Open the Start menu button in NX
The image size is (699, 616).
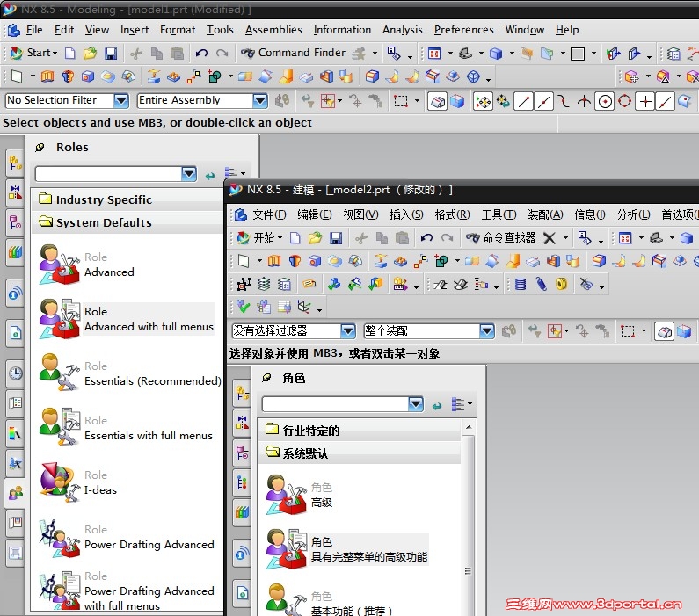34,53
